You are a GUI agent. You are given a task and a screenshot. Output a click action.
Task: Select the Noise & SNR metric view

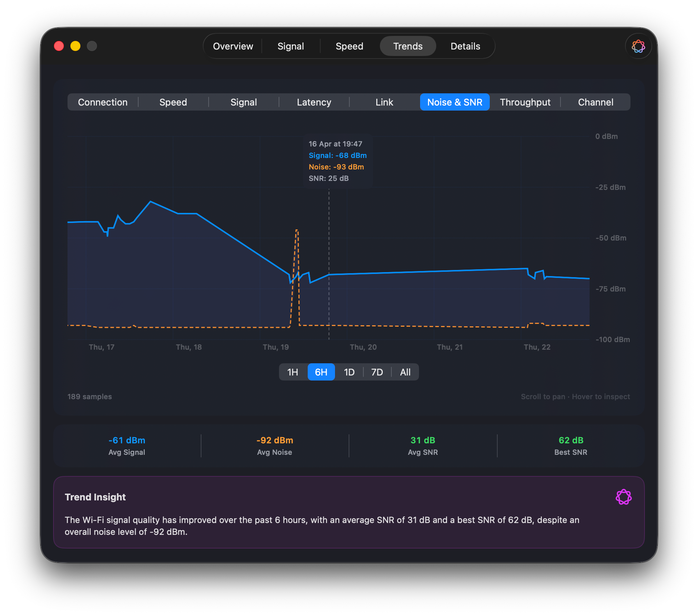point(455,102)
